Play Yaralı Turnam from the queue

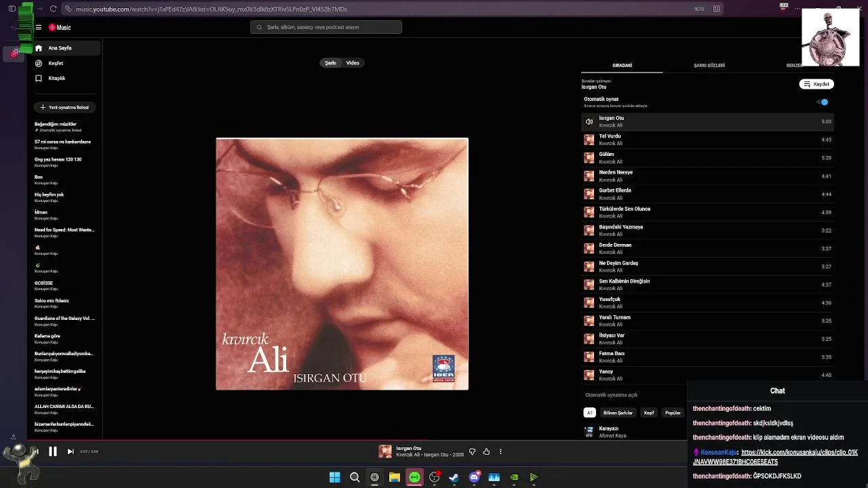pos(707,321)
